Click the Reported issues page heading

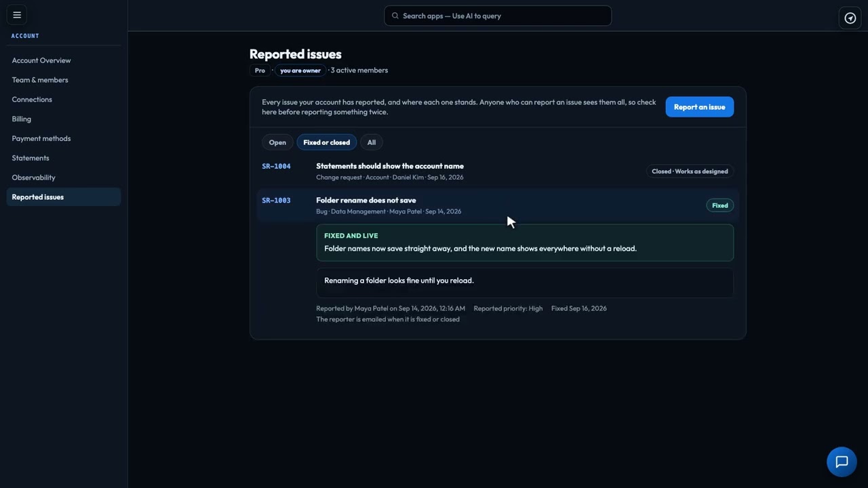(x=296, y=54)
